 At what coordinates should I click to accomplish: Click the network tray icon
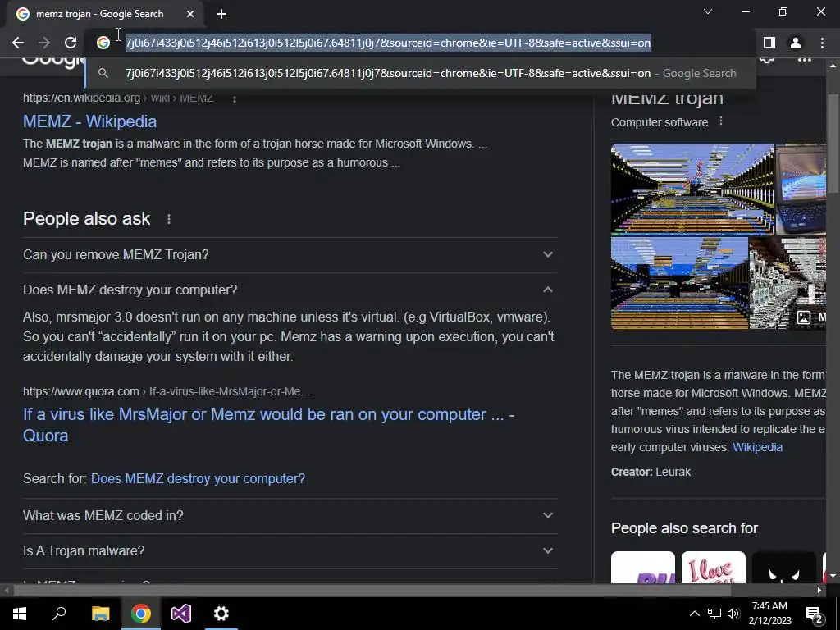pyautogui.click(x=714, y=614)
